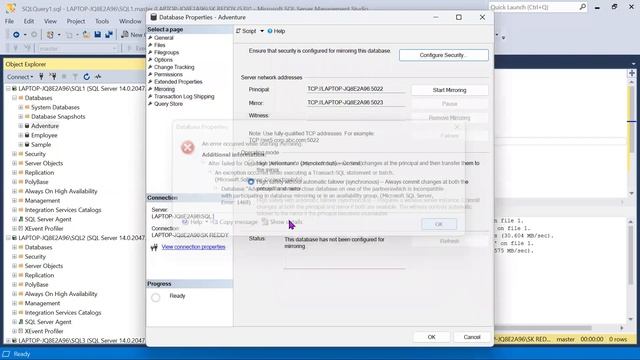Image resolution: width=640 pixels, height=360 pixels.
Task: Select the High safety without automatic failover option
Action: pyautogui.click(x=251, y=182)
